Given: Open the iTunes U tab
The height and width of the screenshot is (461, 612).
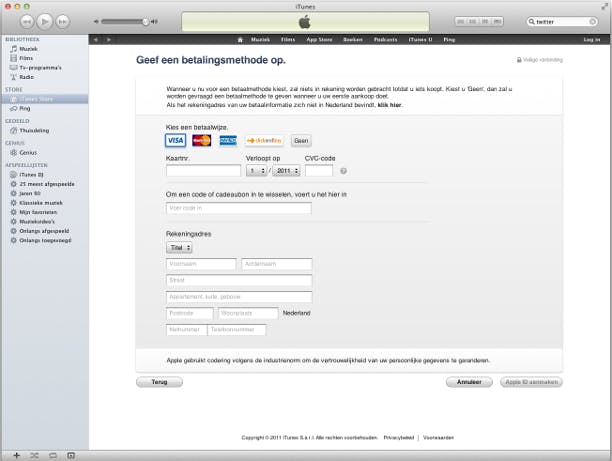Looking at the screenshot, I should [420, 39].
